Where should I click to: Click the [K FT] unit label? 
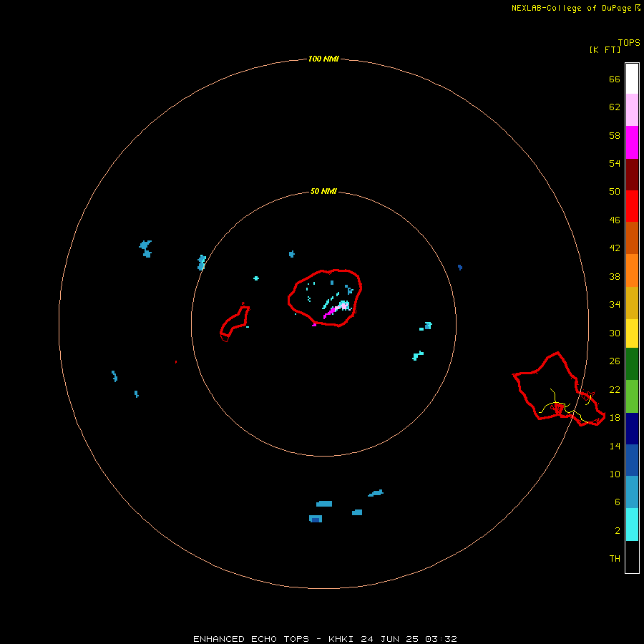(x=605, y=49)
